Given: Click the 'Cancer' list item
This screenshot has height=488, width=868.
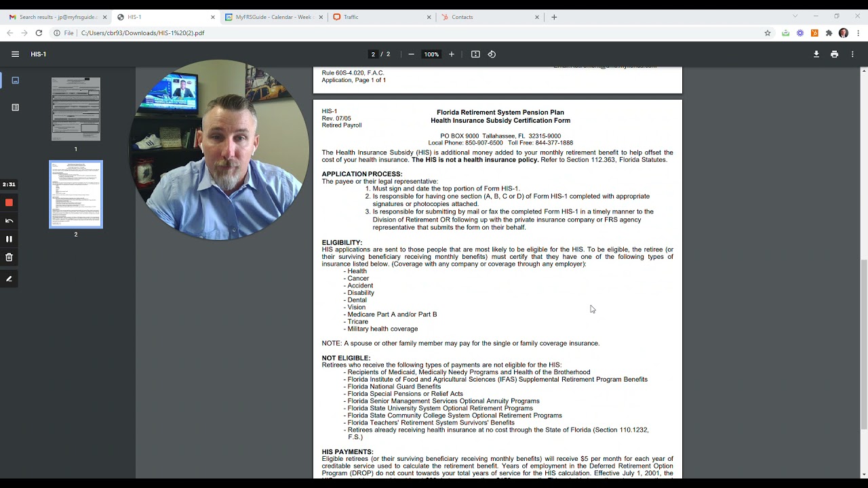Looking at the screenshot, I should pyautogui.click(x=358, y=279).
